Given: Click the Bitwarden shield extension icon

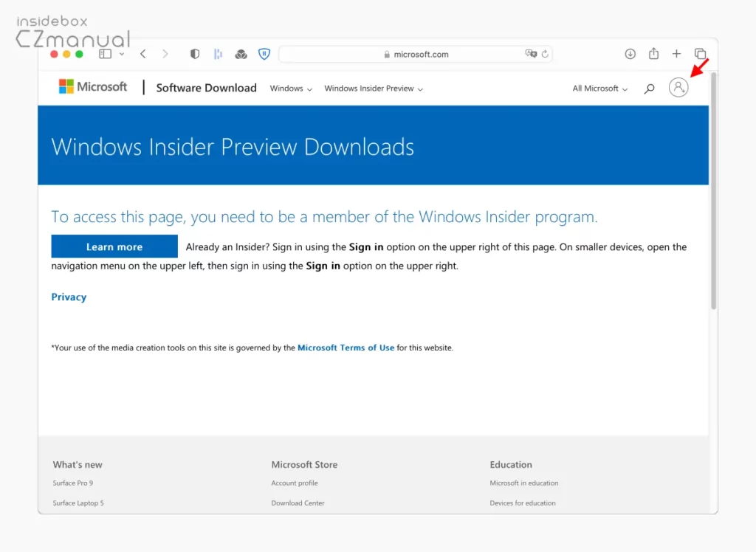Looking at the screenshot, I should coord(264,54).
